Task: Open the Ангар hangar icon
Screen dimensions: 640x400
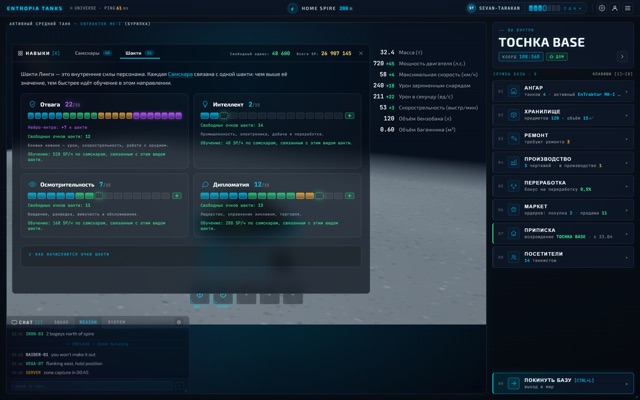Action: pos(513,91)
